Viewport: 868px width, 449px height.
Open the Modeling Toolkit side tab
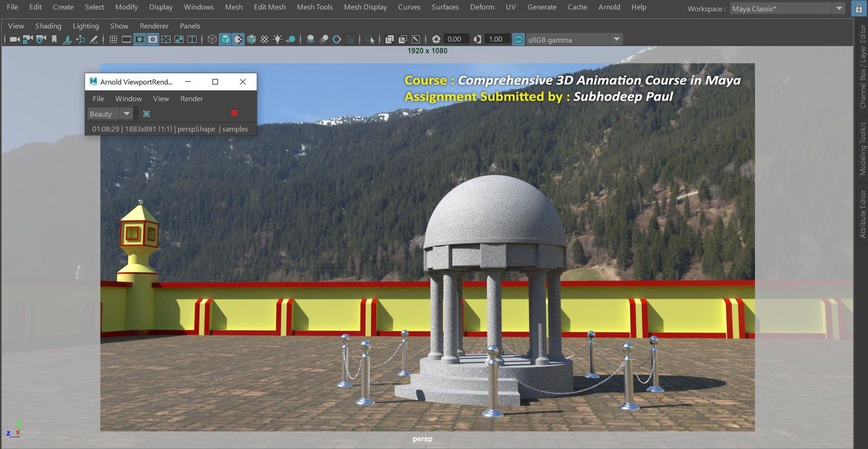click(x=862, y=149)
